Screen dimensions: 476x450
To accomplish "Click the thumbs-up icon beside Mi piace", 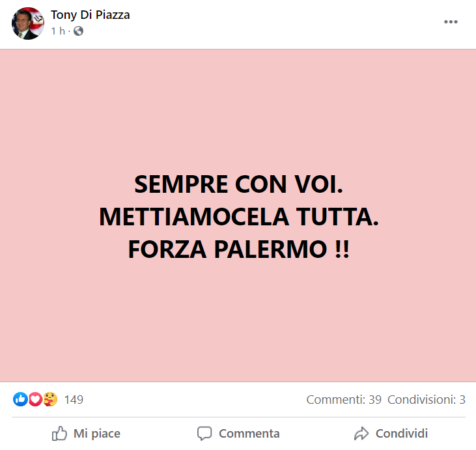I will pos(59,433).
